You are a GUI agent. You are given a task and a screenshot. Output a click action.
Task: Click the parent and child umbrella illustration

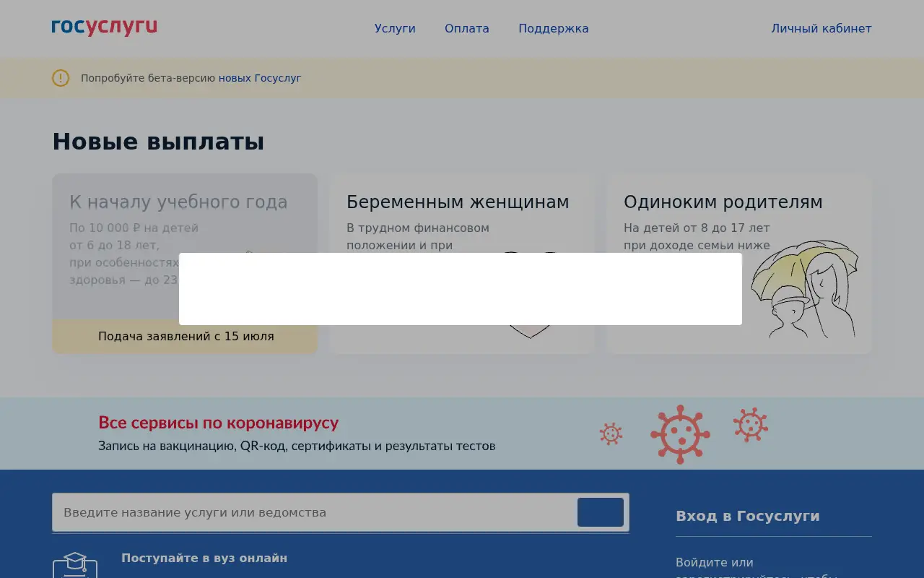805,290
